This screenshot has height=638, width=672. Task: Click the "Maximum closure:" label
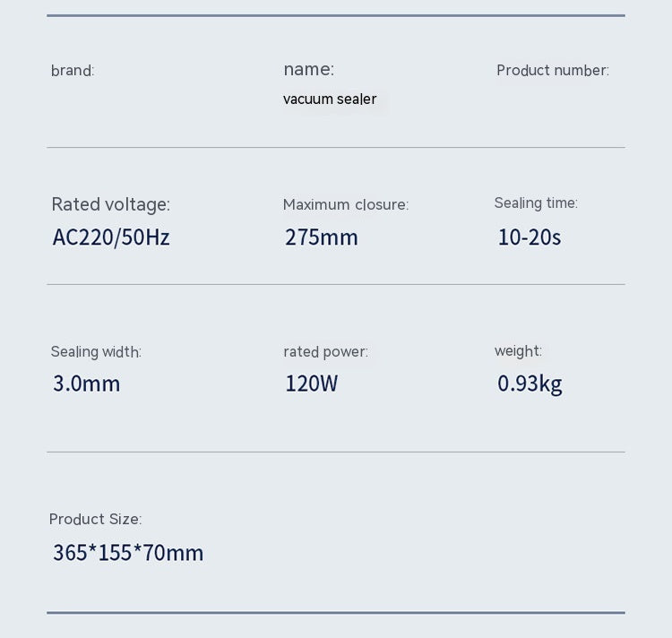(x=345, y=205)
